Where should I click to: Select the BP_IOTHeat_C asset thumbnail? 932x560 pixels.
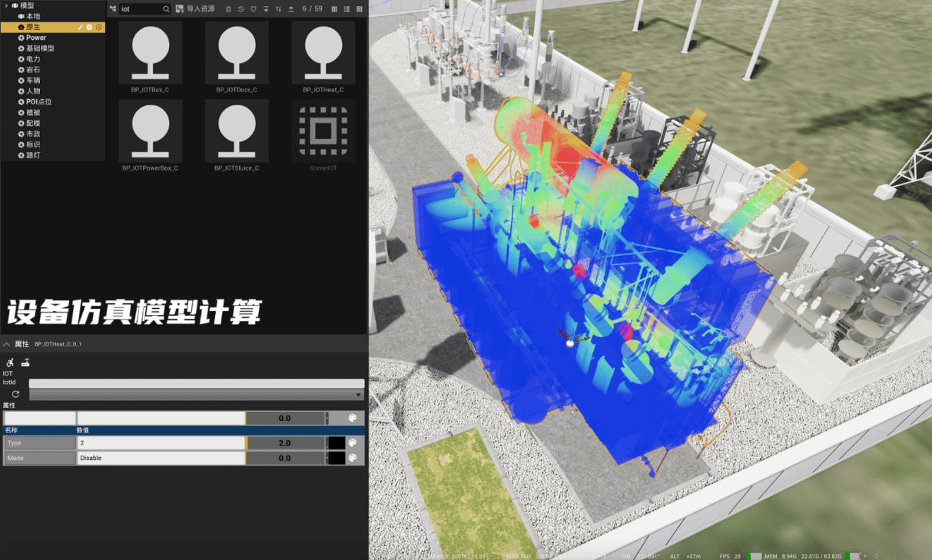pyautogui.click(x=323, y=52)
